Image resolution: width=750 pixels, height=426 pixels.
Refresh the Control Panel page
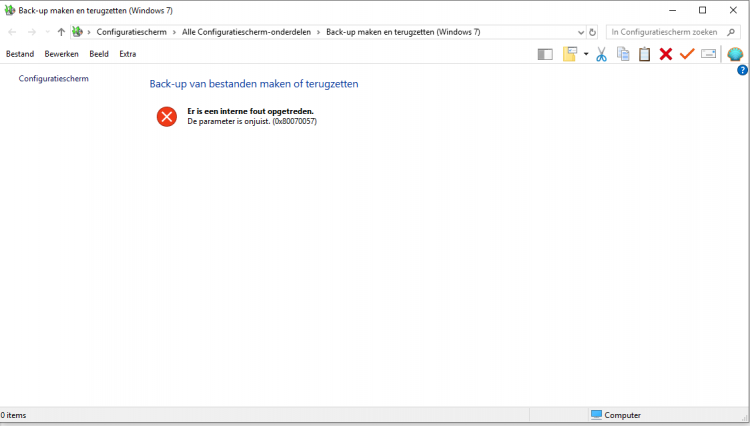593,32
